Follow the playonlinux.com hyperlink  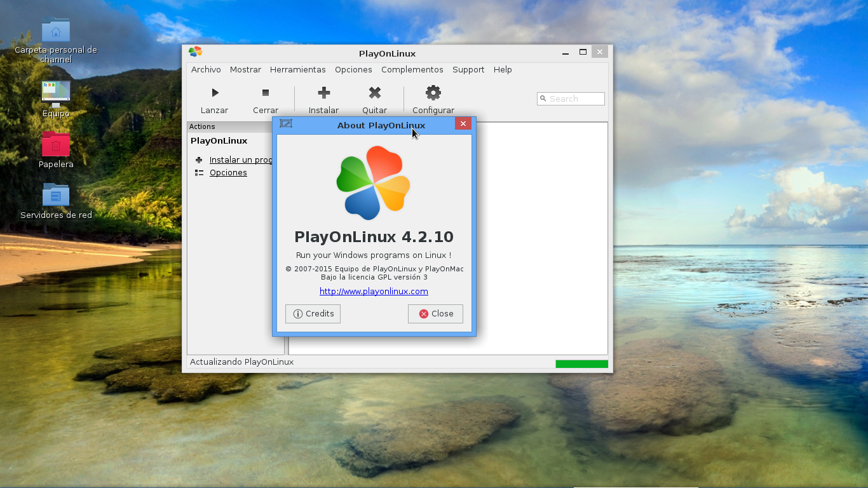click(374, 291)
